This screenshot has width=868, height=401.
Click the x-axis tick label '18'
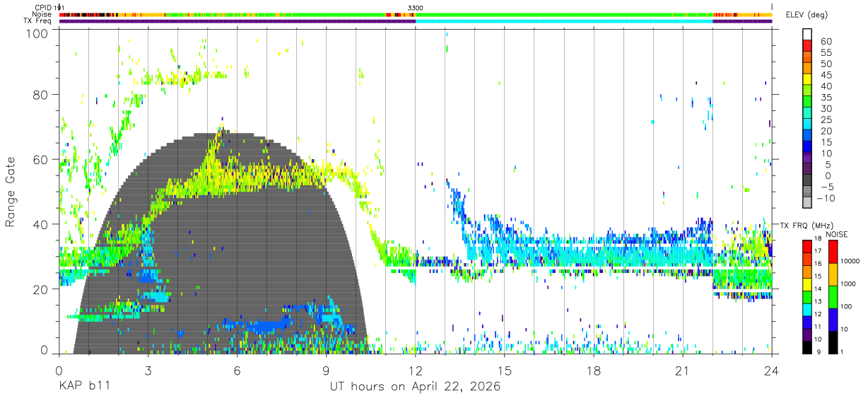(x=594, y=371)
